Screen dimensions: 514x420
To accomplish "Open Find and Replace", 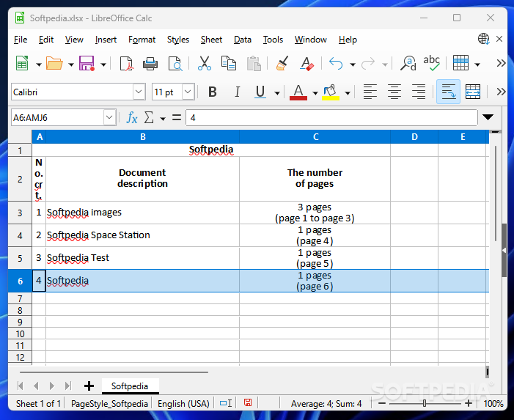I will [x=408, y=63].
